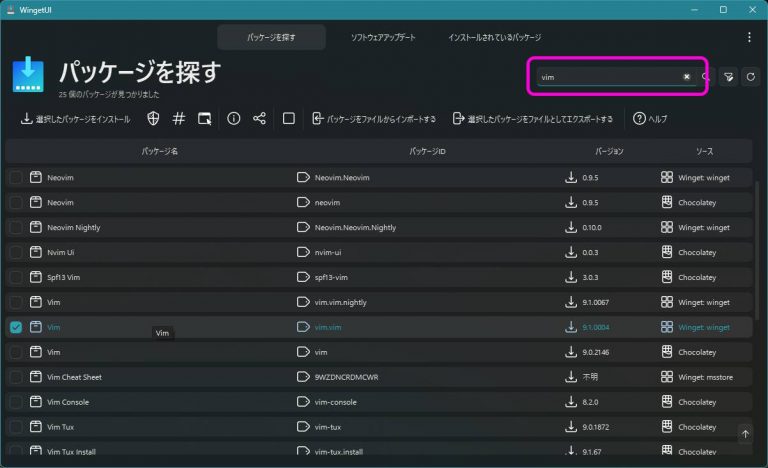Sort by パッケージID column header

tap(427, 151)
